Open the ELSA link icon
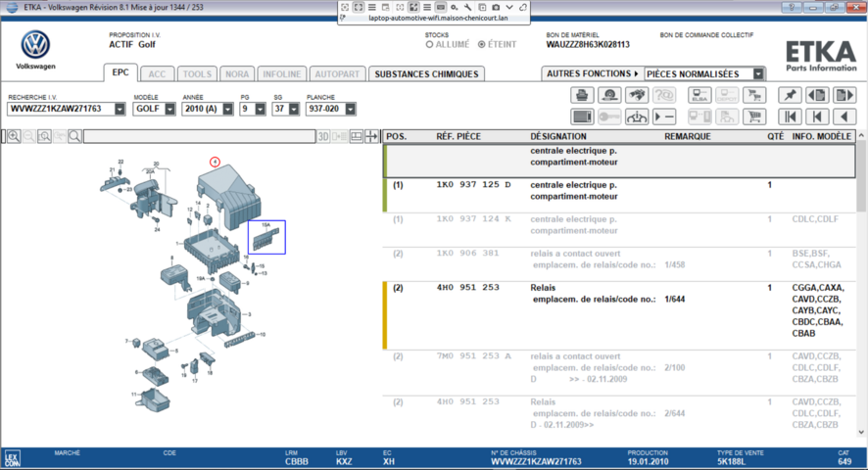868x470 pixels. click(x=699, y=95)
